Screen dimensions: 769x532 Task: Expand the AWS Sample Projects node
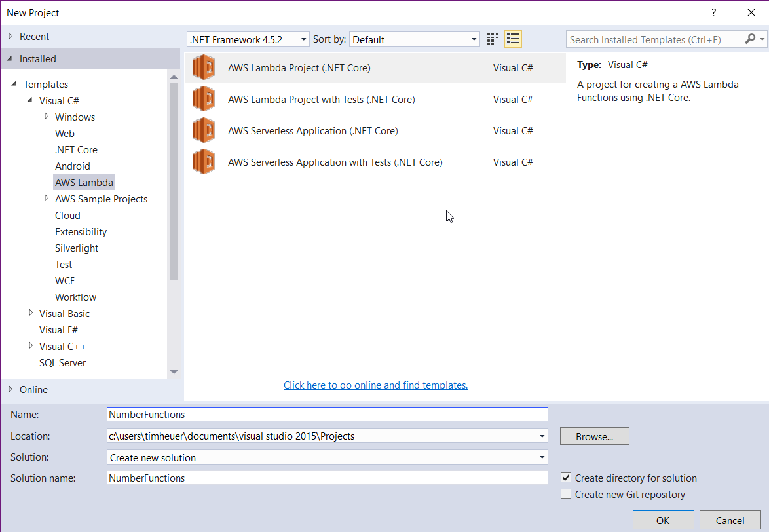click(x=46, y=198)
